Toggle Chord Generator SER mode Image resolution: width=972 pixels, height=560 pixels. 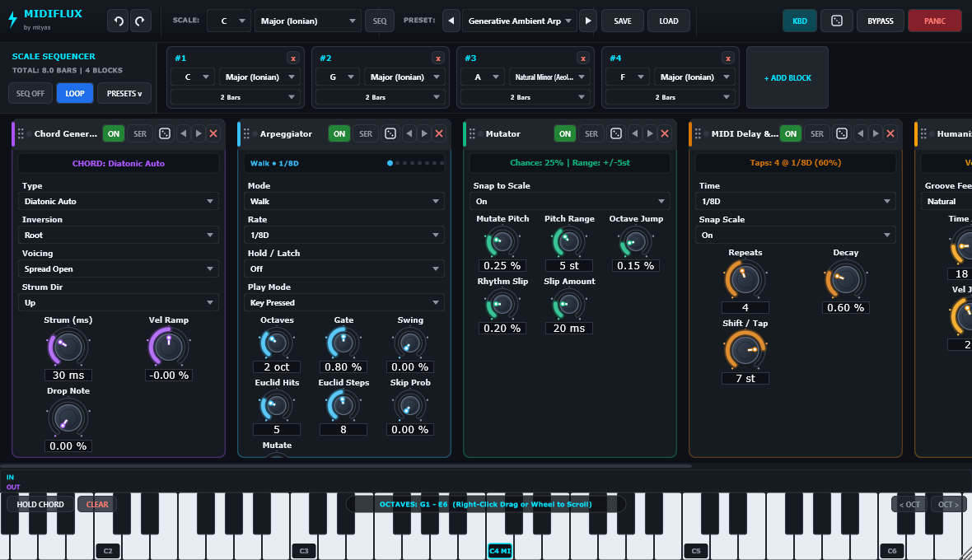[140, 133]
